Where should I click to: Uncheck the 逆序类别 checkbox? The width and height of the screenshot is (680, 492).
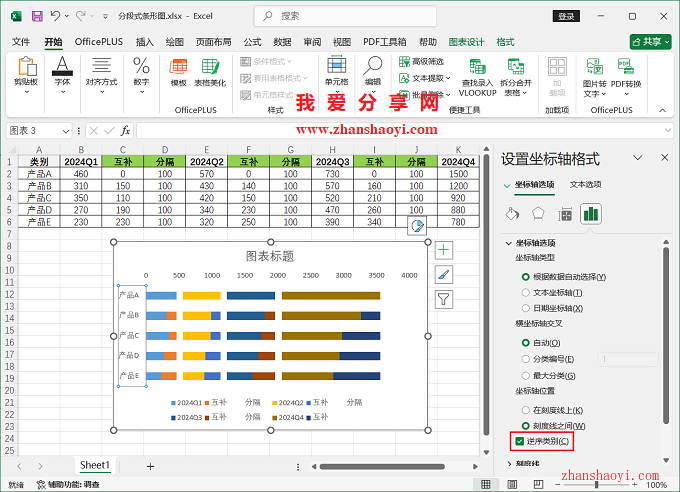point(519,441)
